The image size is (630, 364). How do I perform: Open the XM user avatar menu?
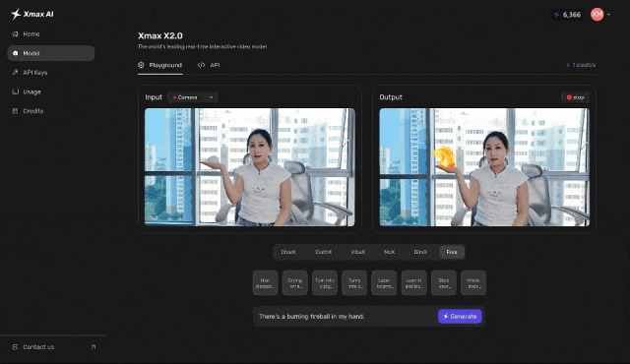598,15
